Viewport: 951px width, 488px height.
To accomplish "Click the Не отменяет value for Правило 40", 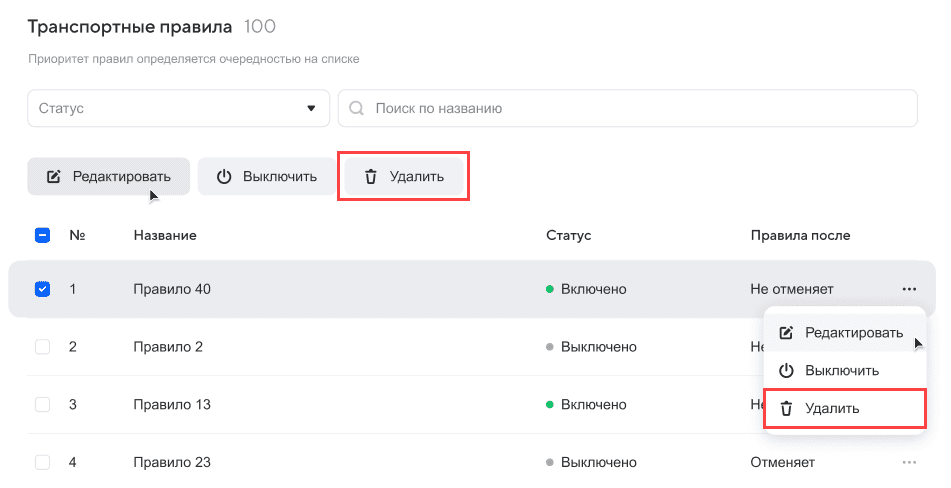I will 791,289.
